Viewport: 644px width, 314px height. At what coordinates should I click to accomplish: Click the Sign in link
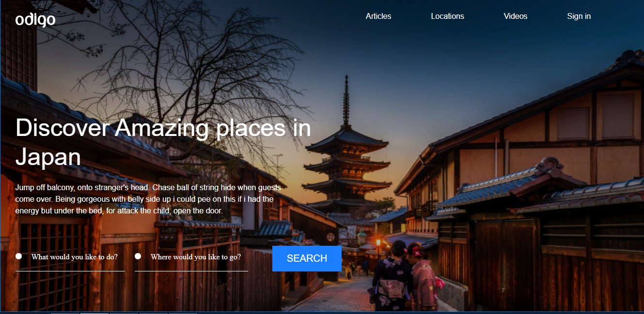tap(579, 16)
